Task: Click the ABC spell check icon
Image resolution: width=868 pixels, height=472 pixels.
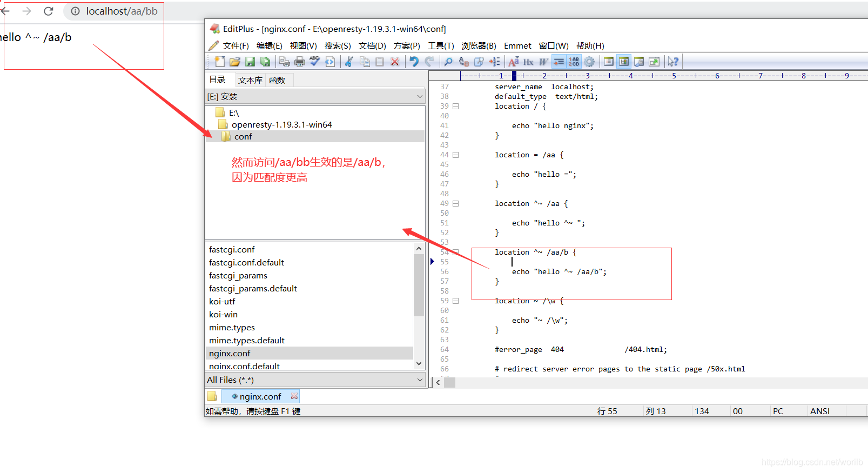Action: tap(315, 62)
